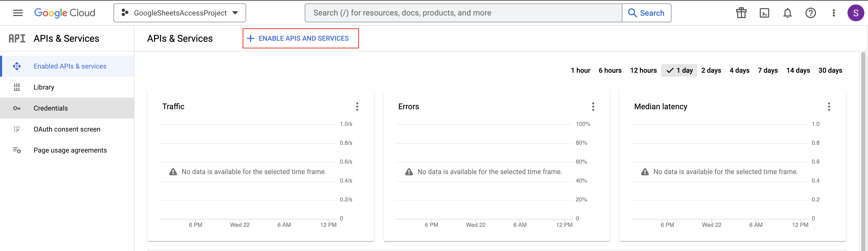Click the warning icon in Errors chart
This screenshot has height=251, width=868.
coord(409,172)
